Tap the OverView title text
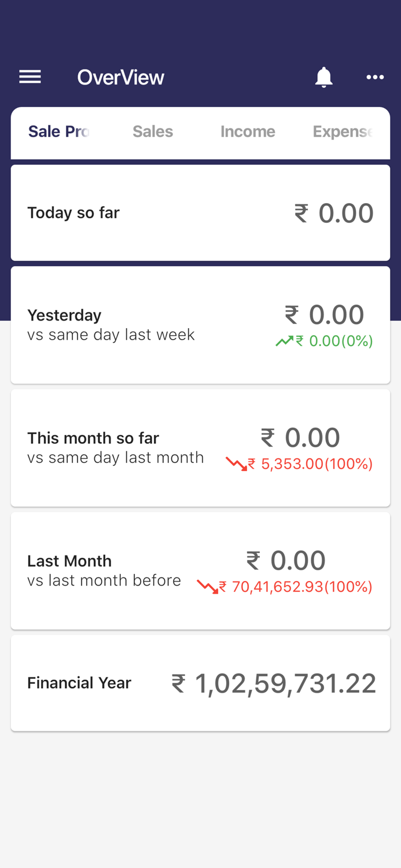Screen dimensions: 401x868 (x=120, y=76)
